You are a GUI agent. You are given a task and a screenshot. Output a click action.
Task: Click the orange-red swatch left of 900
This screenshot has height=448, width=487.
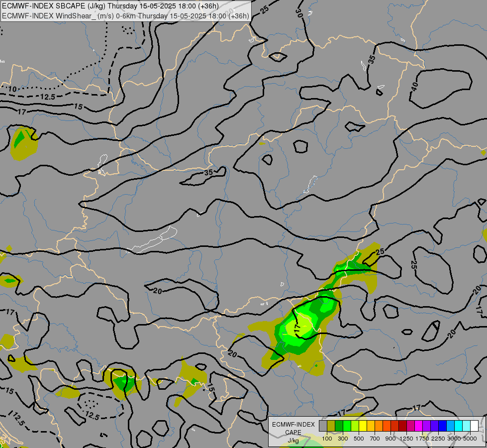pyautogui.click(x=387, y=426)
